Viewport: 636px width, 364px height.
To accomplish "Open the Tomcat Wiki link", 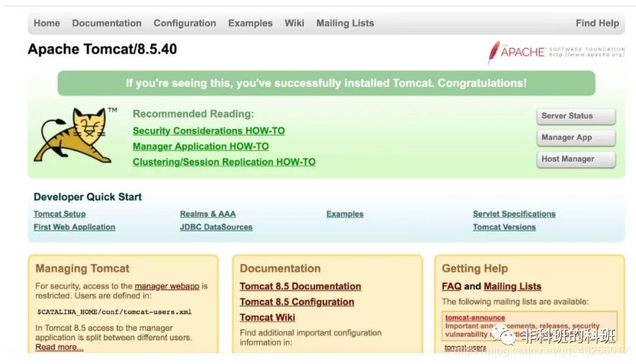I will tap(267, 317).
